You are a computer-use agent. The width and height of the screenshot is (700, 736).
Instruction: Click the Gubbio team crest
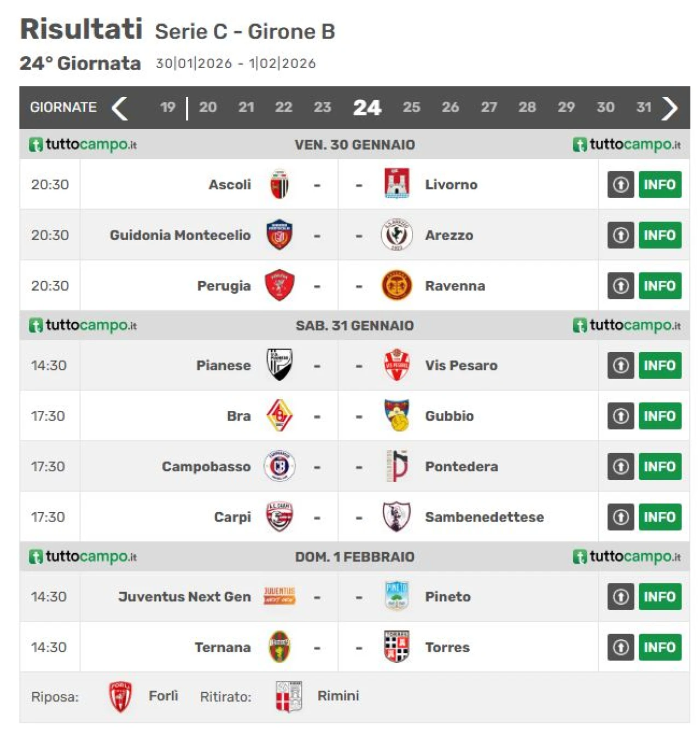(396, 415)
